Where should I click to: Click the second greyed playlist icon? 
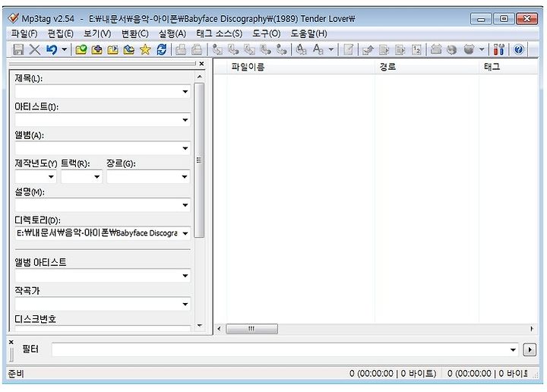197,49
